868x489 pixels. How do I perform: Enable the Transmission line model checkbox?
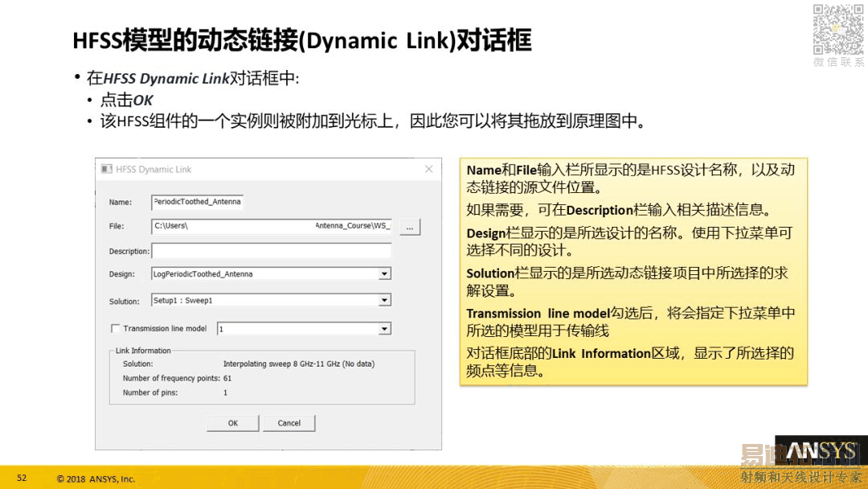coord(115,328)
